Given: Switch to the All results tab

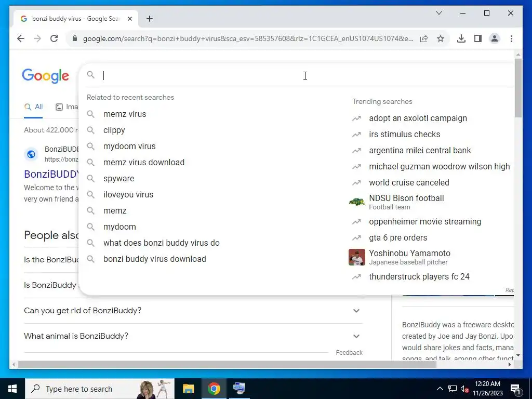Looking at the screenshot, I should [x=33, y=107].
